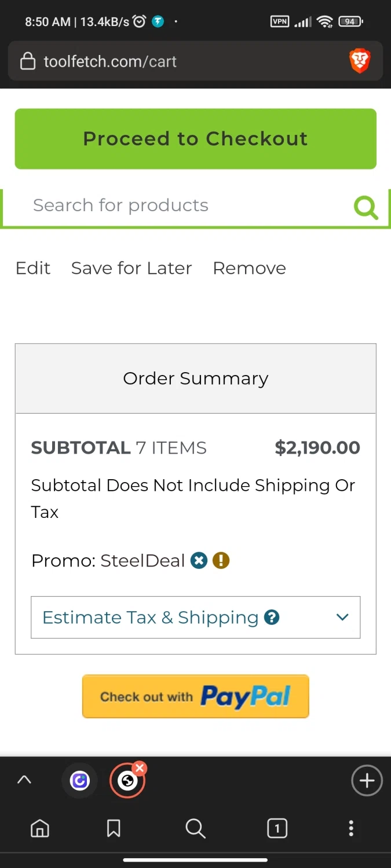Select Save for Later link
Screen dimensions: 391x868
[131, 268]
